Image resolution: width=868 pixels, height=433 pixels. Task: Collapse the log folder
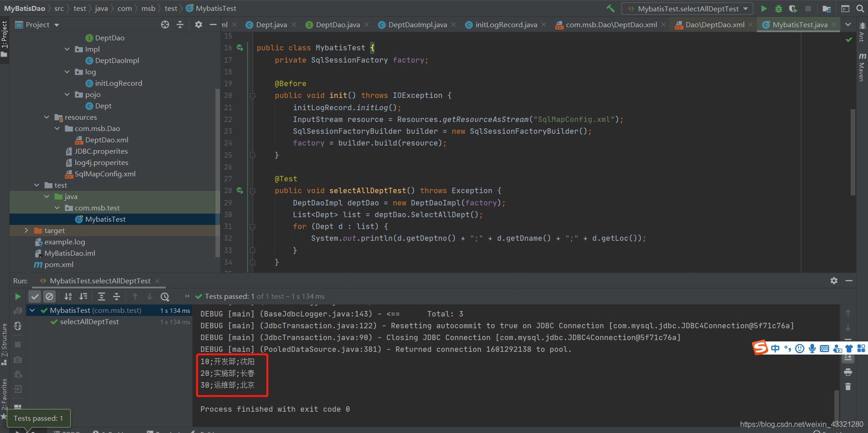(67, 72)
